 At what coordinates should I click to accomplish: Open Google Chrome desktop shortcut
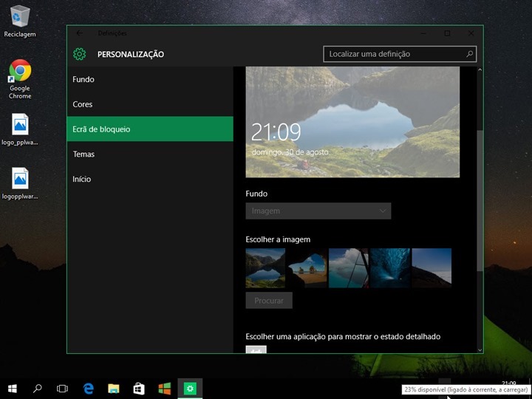[x=20, y=79]
